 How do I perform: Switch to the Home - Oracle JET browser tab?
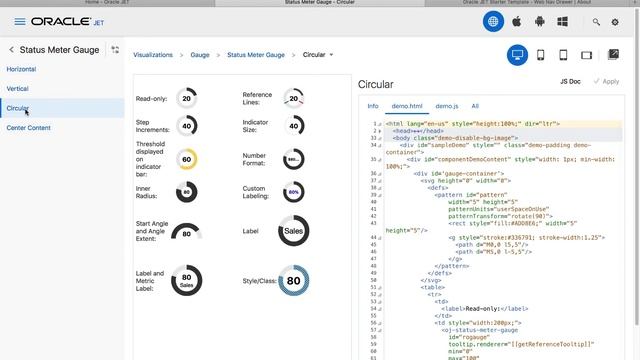(x=107, y=2)
